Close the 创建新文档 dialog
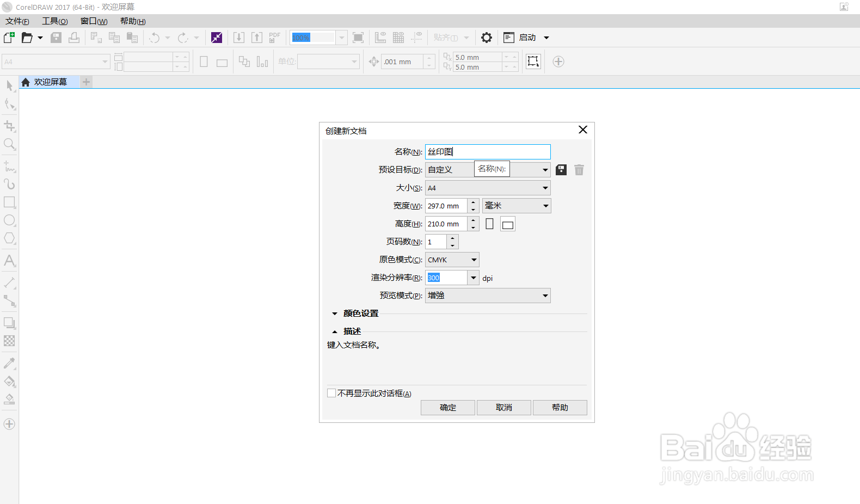The width and height of the screenshot is (860, 504). pyautogui.click(x=583, y=130)
